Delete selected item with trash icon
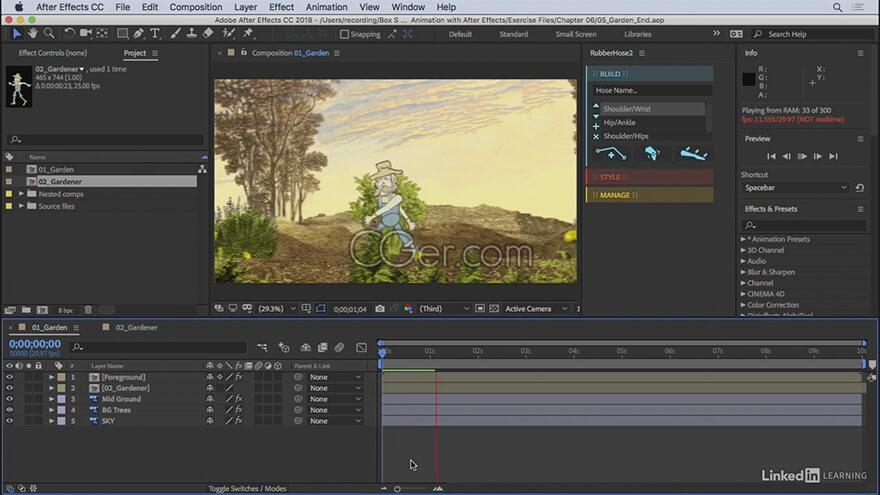The height and width of the screenshot is (495, 880). pyautogui.click(x=88, y=310)
